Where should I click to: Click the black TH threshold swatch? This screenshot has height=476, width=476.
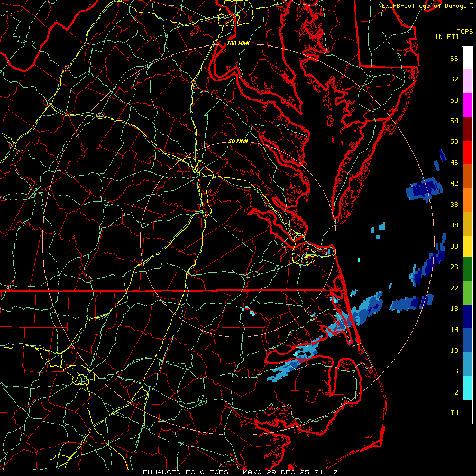467,411
